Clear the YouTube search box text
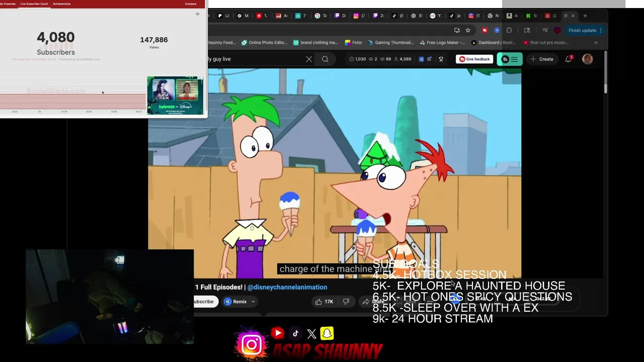 309,59
